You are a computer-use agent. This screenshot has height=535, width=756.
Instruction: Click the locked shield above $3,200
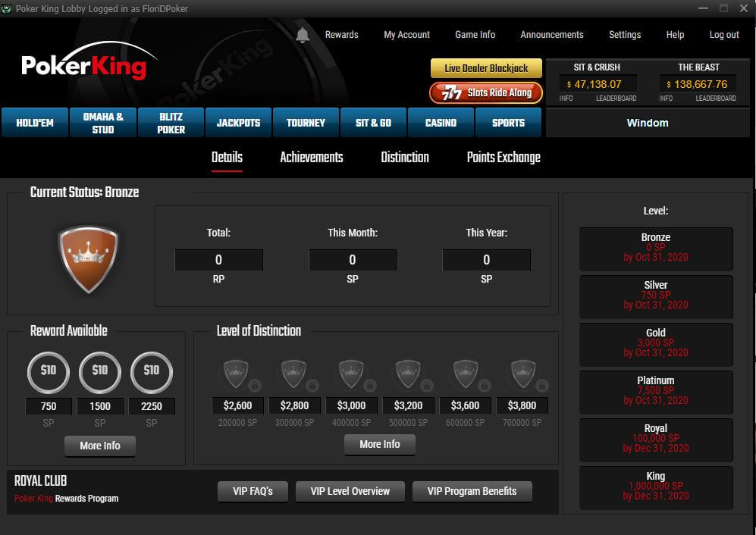pos(408,374)
